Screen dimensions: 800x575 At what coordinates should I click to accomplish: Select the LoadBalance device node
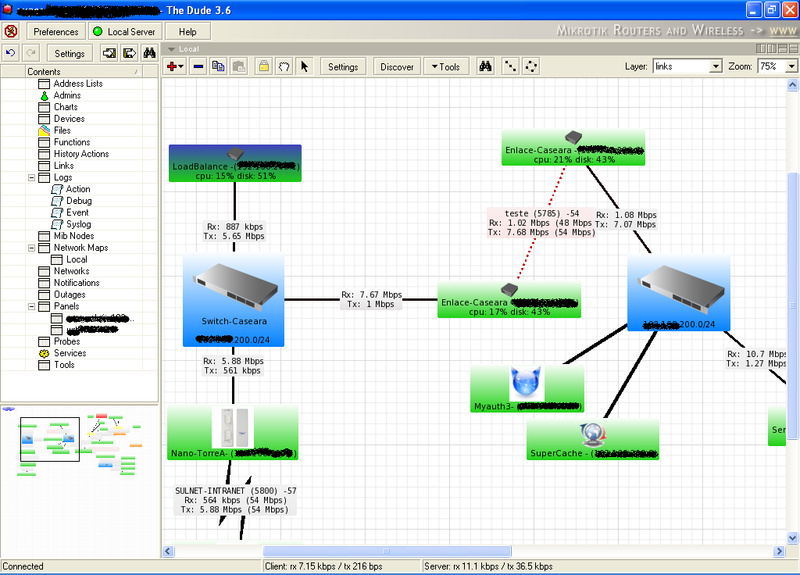pyautogui.click(x=235, y=163)
